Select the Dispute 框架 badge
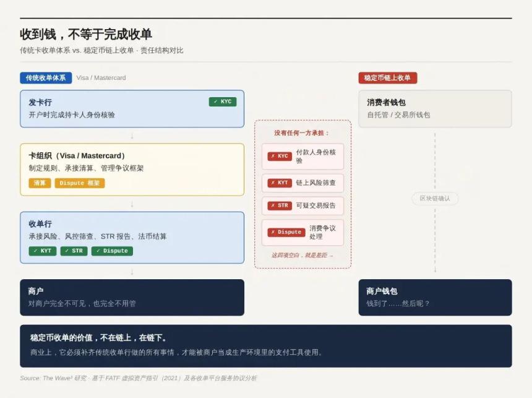Image resolution: width=532 pixels, height=398 pixels. point(80,183)
